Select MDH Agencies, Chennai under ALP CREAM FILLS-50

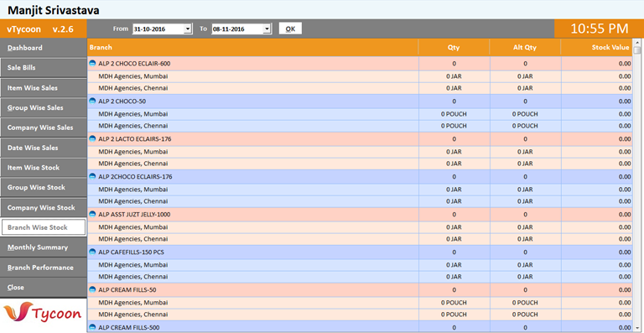[133, 315]
